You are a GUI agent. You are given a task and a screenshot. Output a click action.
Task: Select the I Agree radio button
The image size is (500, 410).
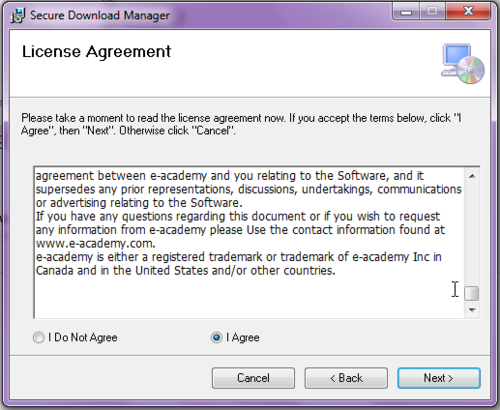(x=217, y=338)
